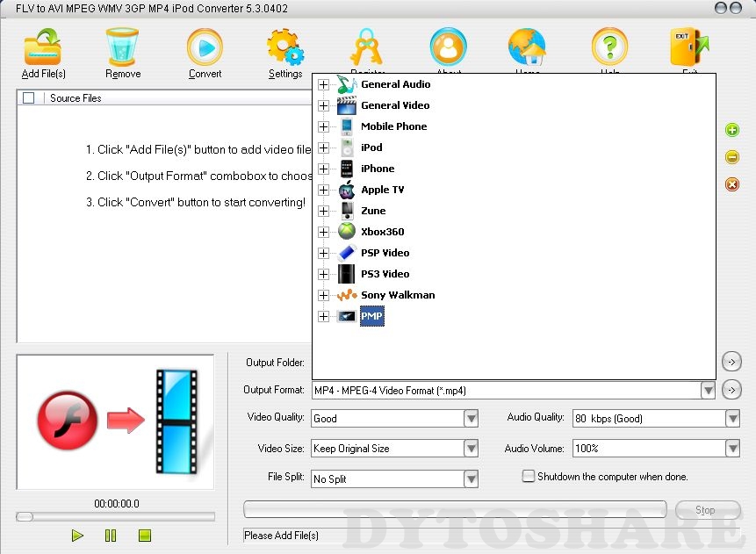This screenshot has height=554, width=756.
Task: Expand the Sony Walkman tree node
Action: [x=323, y=295]
